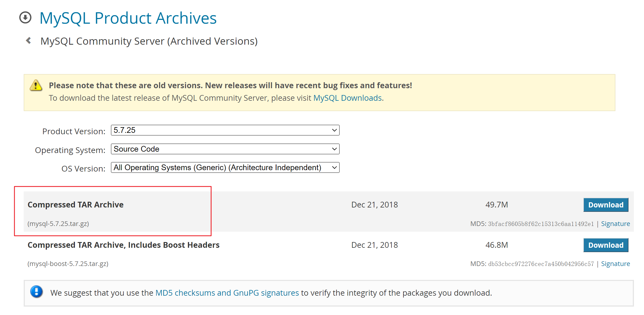644x315 pixels.
Task: Open Signature link for mysql-5.7.25.tar.gz
Action: click(x=615, y=224)
